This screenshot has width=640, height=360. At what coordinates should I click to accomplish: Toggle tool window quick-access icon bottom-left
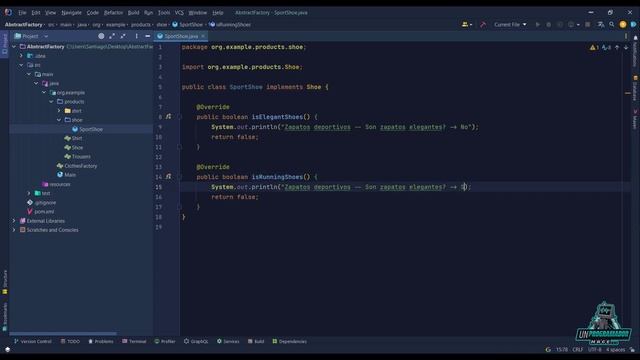[x=7, y=349]
